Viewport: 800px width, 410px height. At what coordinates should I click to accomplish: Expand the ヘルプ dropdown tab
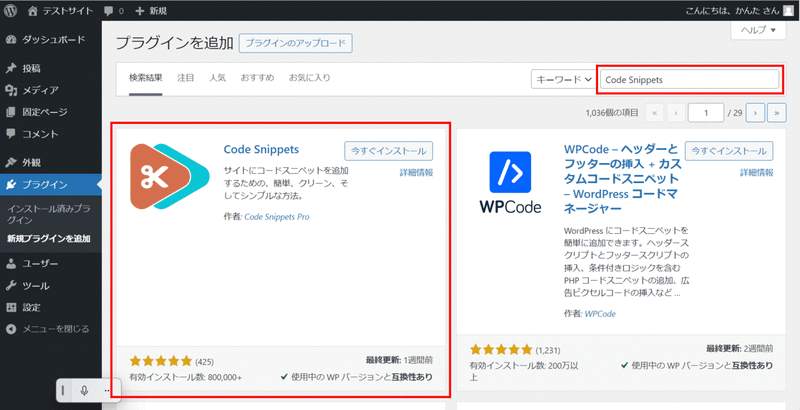(758, 30)
